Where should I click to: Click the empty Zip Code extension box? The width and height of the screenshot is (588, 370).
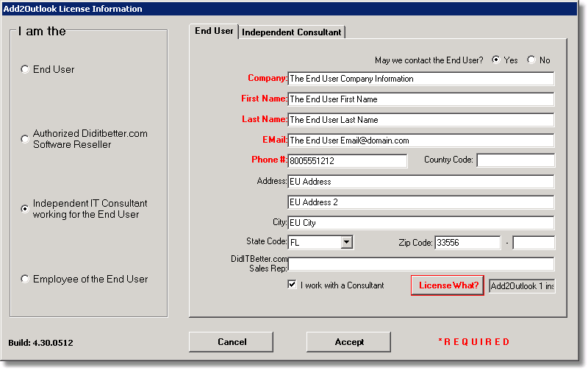[534, 243]
